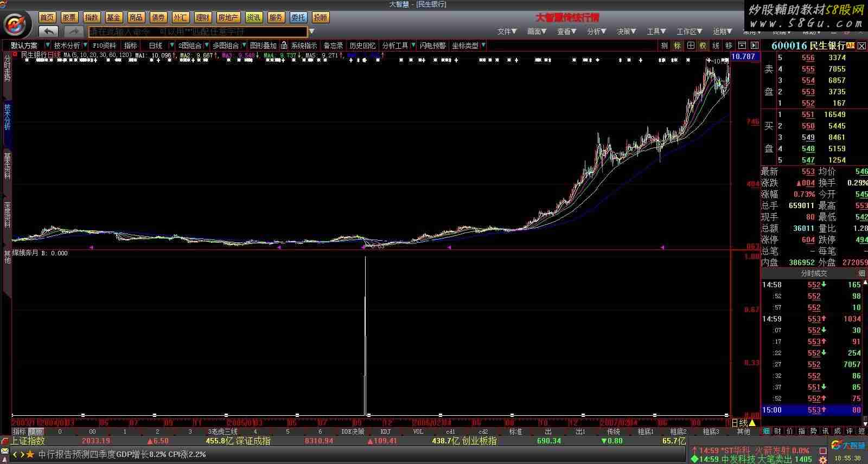Select the DDE决策 indicator tab
Image resolution: width=868 pixels, height=464 pixels.
pyautogui.click(x=353, y=431)
